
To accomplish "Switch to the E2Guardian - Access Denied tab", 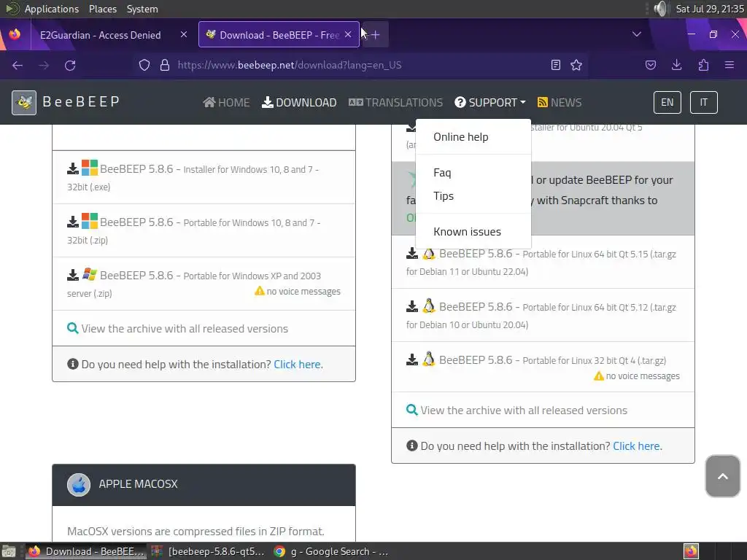I will coord(99,35).
